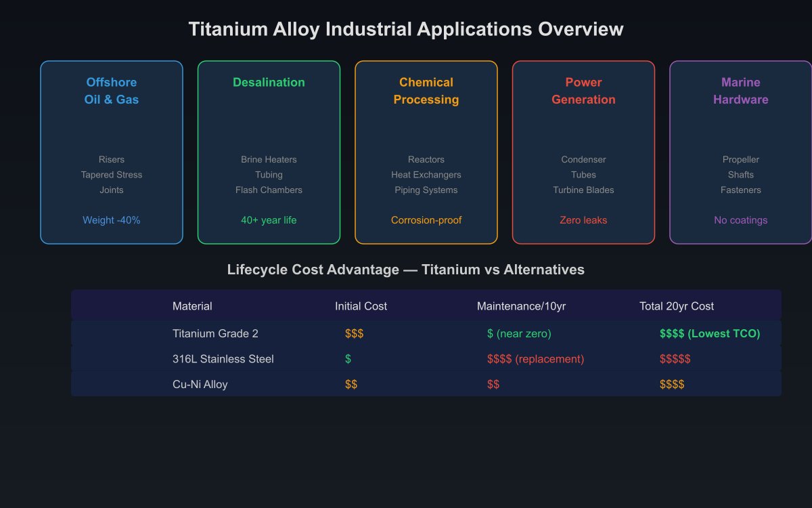Screen dimensions: 812x508
Task: Click the '$$$$ (Lowest TCO)' cell
Action: pos(710,333)
